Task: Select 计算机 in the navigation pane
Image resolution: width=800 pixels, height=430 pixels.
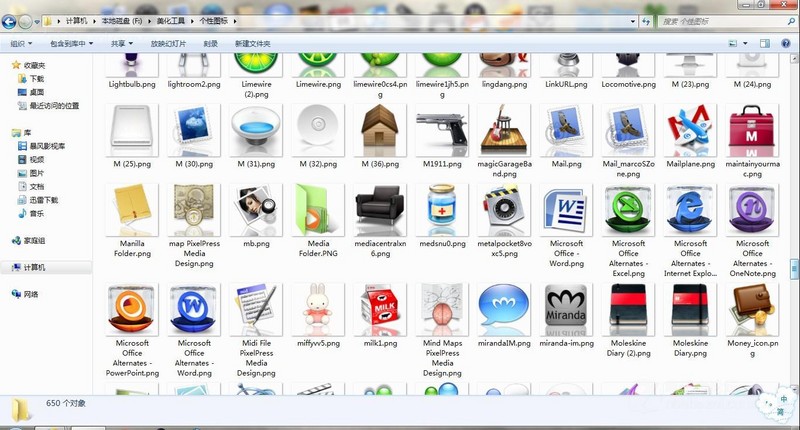Action: (x=35, y=267)
